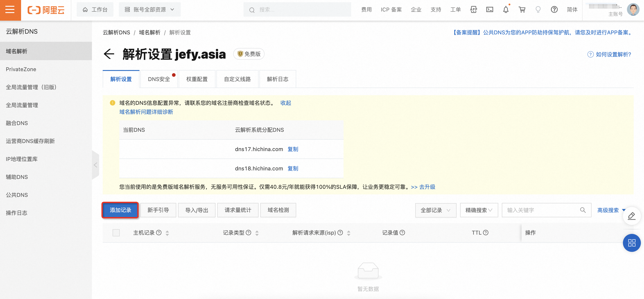Collapse the left sidebar panel

[96, 165]
